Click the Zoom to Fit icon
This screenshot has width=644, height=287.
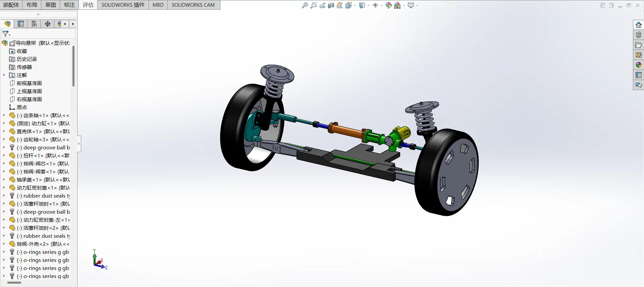(x=305, y=5)
